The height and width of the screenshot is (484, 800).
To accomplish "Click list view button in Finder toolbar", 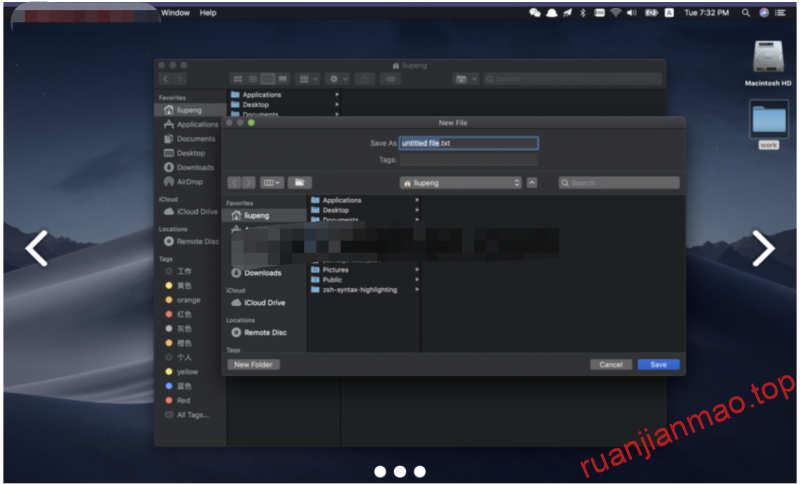I will click(x=253, y=79).
